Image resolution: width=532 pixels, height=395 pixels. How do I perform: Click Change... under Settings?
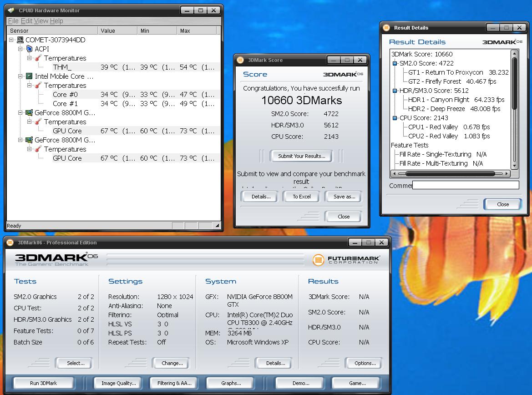coord(172,363)
